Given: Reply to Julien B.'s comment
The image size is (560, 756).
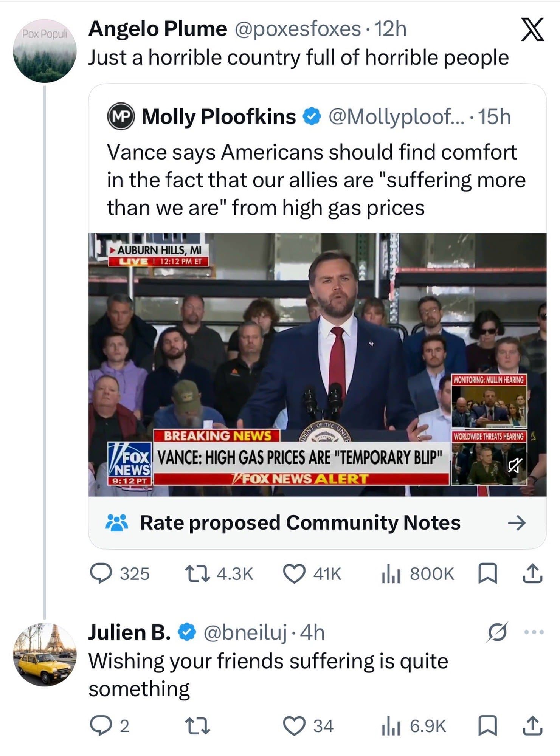Looking at the screenshot, I should [x=101, y=726].
